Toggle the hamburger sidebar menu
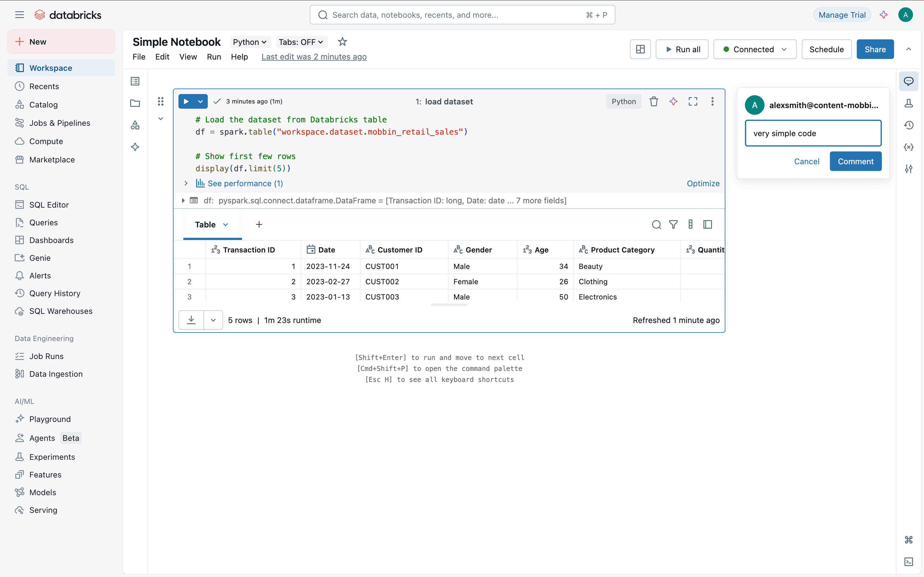924x577 pixels. coord(20,15)
